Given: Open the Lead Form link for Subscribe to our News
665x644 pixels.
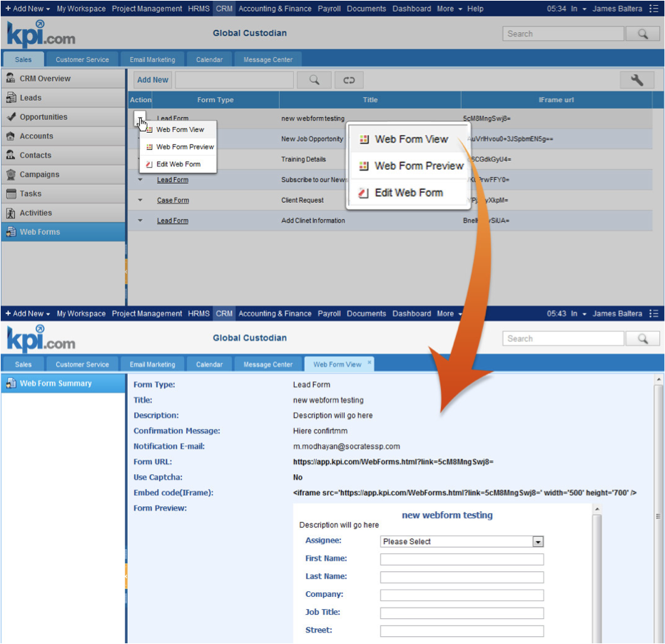Looking at the screenshot, I should [x=173, y=180].
